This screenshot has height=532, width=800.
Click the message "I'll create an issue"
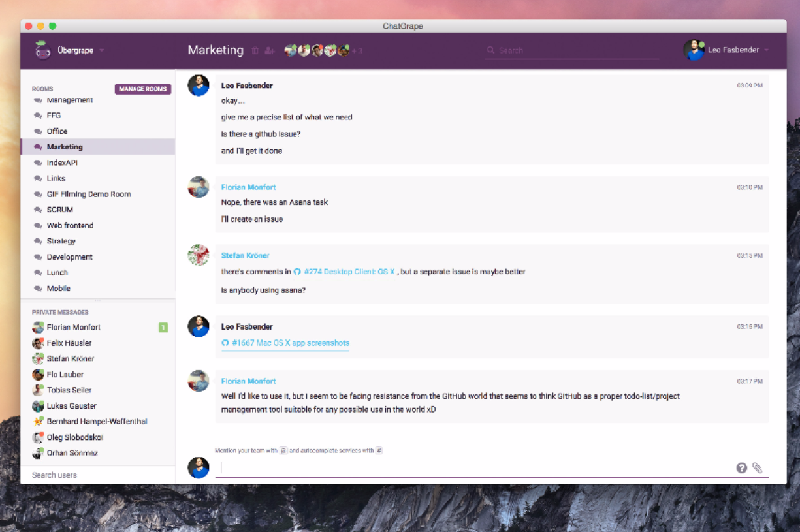(252, 219)
